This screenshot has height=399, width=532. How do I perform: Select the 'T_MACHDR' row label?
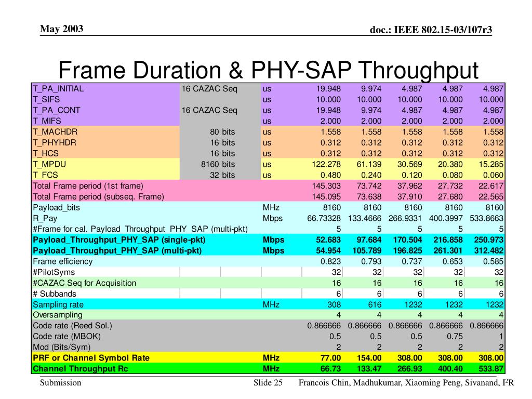55,132
